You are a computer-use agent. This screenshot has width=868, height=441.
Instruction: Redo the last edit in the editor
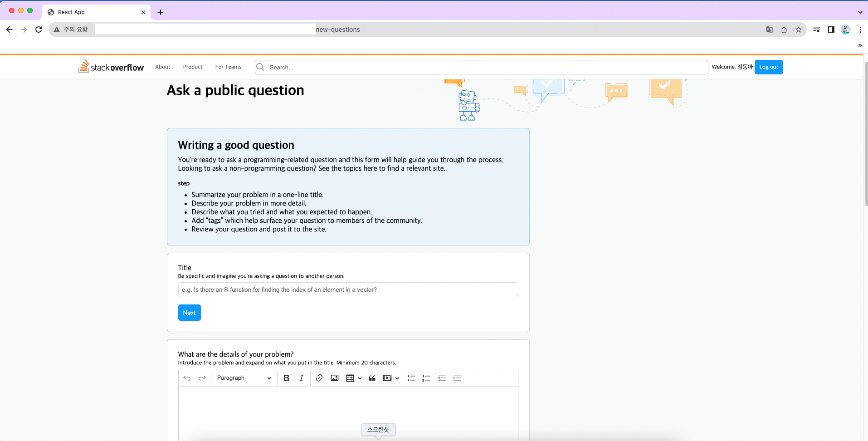[x=202, y=377]
